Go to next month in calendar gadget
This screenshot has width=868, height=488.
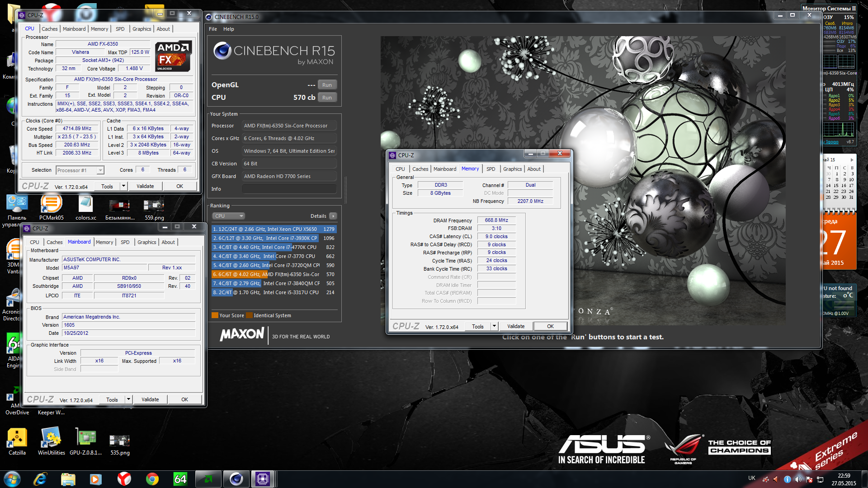852,160
